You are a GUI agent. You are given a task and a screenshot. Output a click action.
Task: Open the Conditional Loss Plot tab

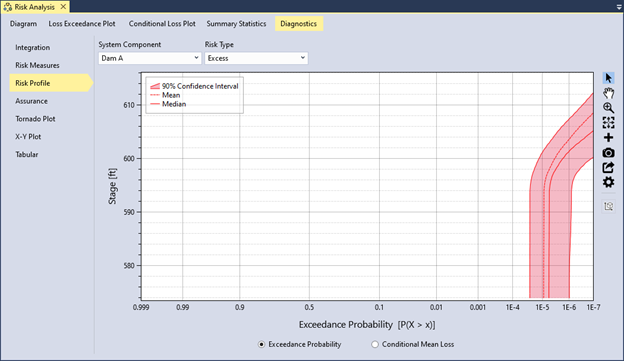162,24
